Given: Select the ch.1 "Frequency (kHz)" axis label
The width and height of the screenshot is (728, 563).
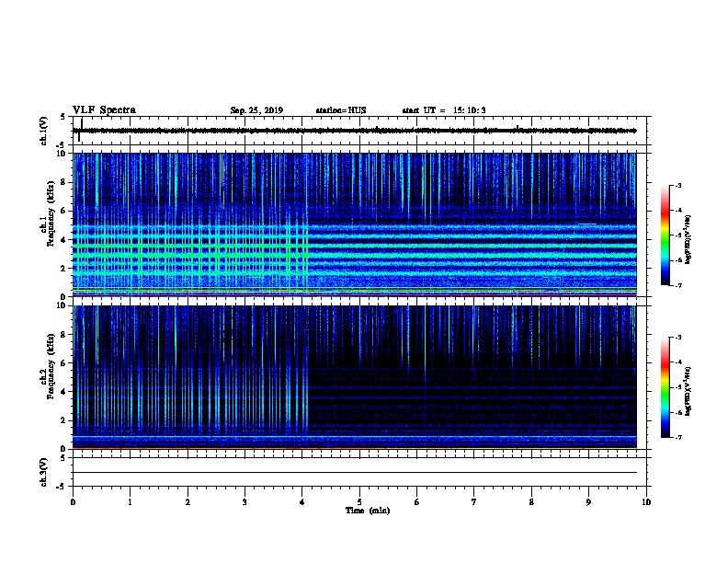Looking at the screenshot, I should 51,213.
